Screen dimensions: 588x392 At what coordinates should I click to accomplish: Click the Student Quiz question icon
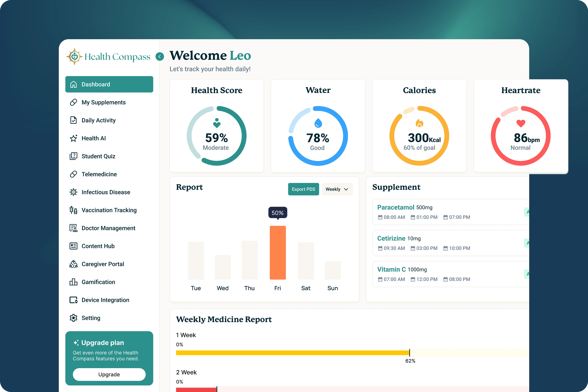73,156
